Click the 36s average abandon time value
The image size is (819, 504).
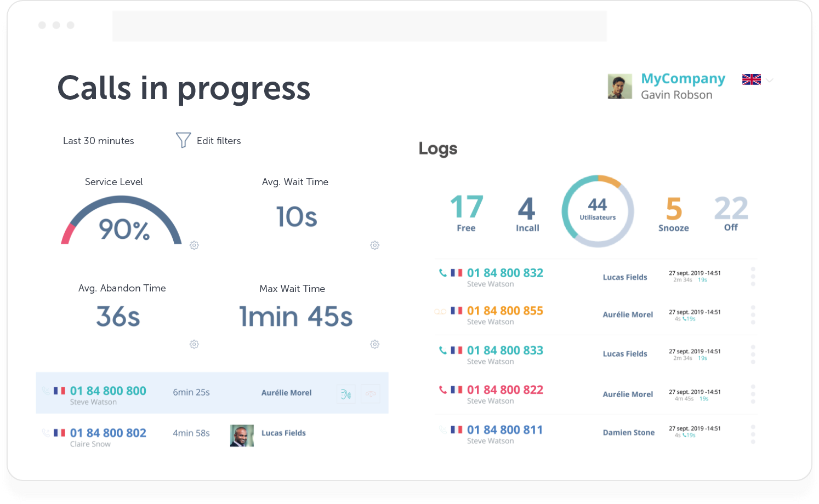click(118, 317)
